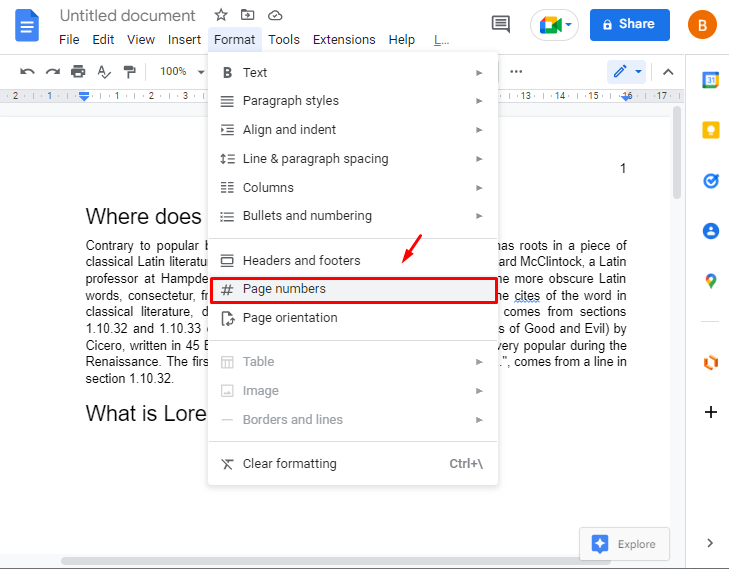
Task: Open the Help menu
Action: 401,40
